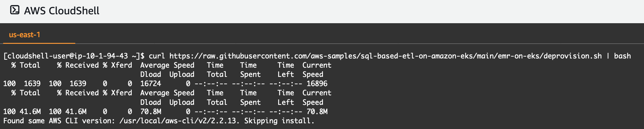This screenshot has height=129, width=644.
Task: Switch to the us-east-1 tab
Action: click(25, 35)
